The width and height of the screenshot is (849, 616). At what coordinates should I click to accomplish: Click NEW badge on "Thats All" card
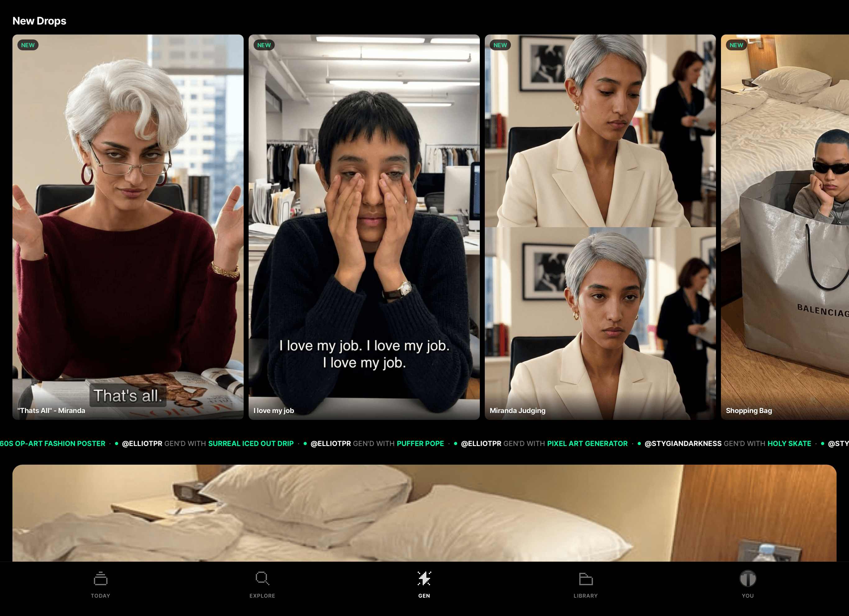pos(28,45)
